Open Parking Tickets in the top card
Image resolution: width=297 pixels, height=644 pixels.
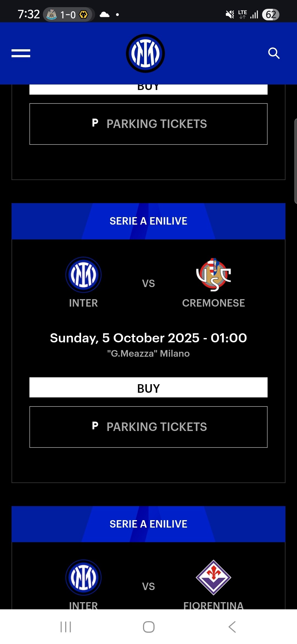coord(148,124)
